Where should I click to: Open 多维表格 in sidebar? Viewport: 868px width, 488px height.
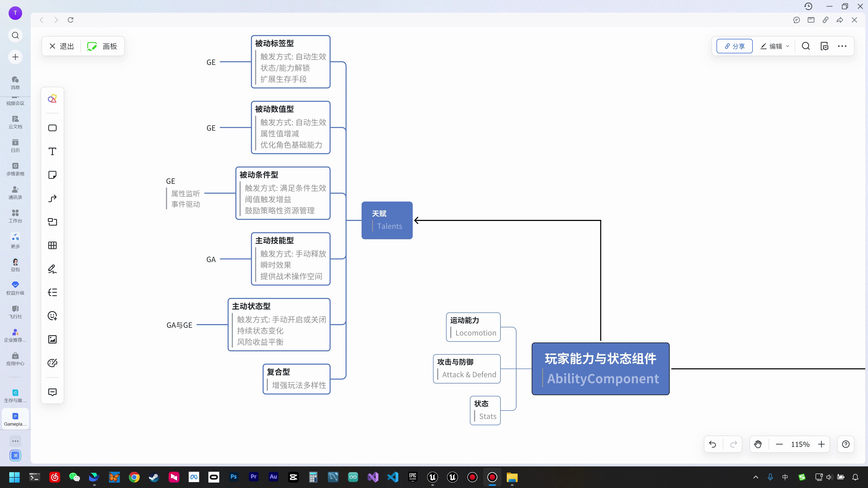pyautogui.click(x=15, y=169)
